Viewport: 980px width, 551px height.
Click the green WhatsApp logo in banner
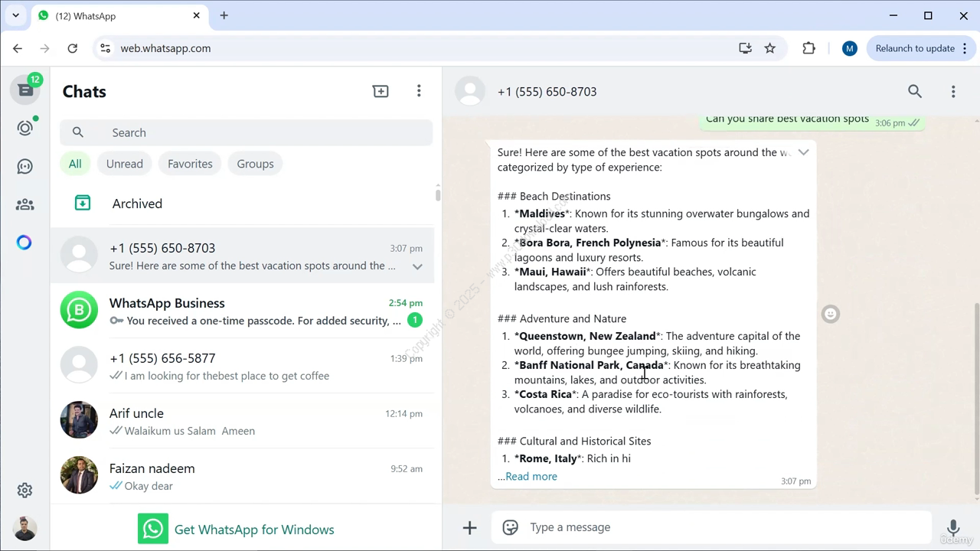point(153,529)
